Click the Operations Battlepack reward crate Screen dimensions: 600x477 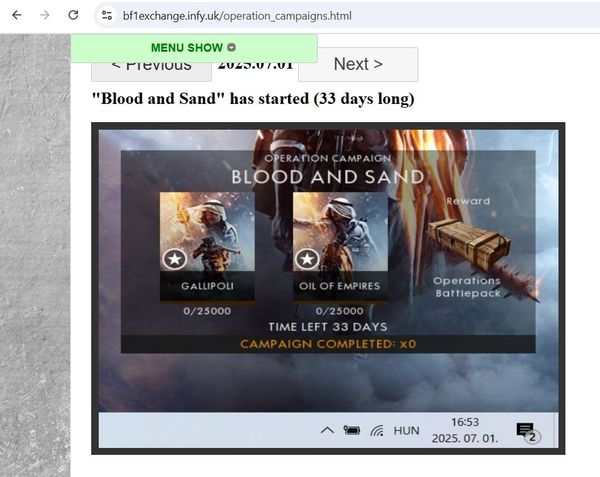468,243
